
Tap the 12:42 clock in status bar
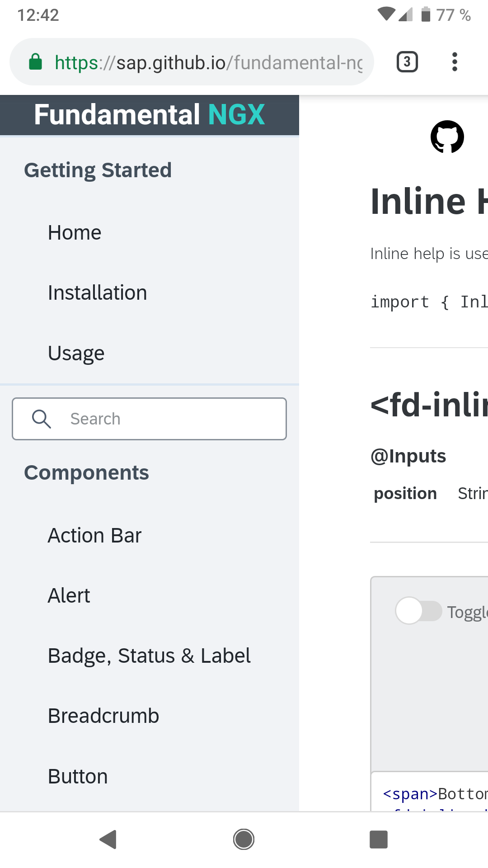click(x=38, y=15)
